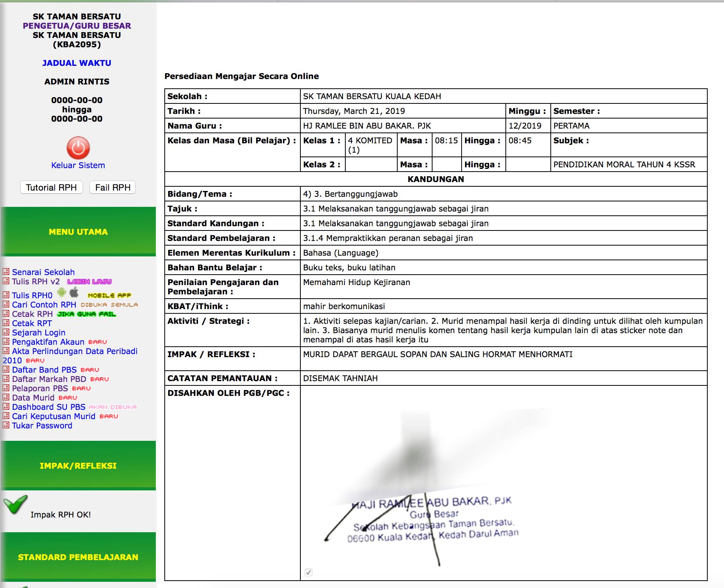Open the JADUAL WAKTU link

point(77,63)
